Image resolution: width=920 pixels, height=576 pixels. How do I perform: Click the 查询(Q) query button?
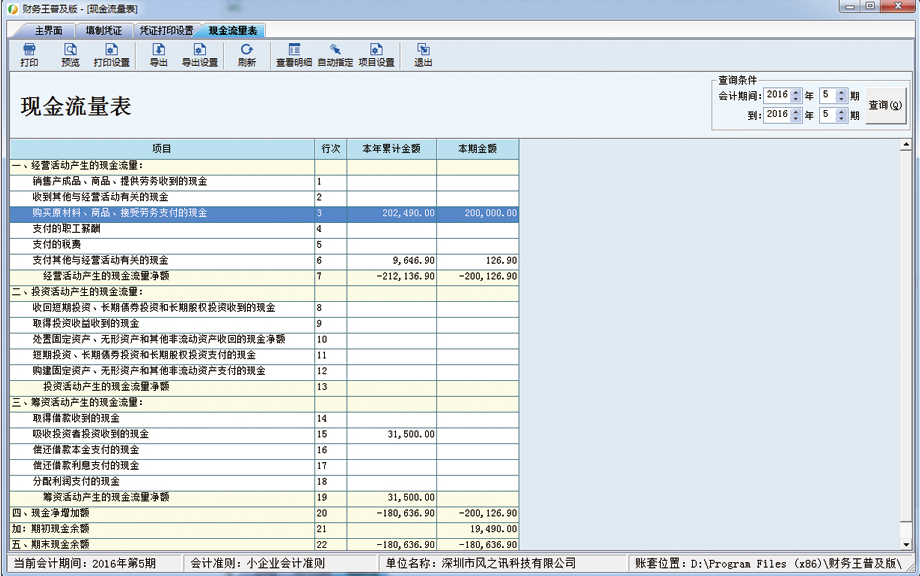(885, 105)
